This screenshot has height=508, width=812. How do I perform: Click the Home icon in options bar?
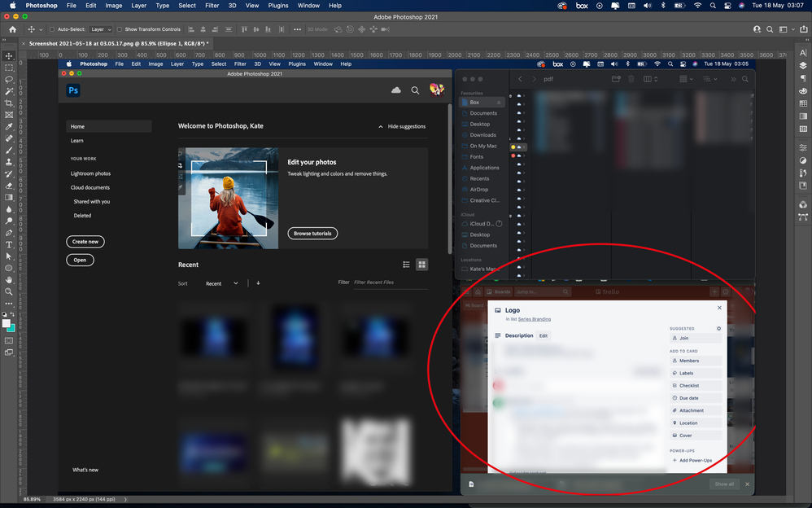point(12,29)
